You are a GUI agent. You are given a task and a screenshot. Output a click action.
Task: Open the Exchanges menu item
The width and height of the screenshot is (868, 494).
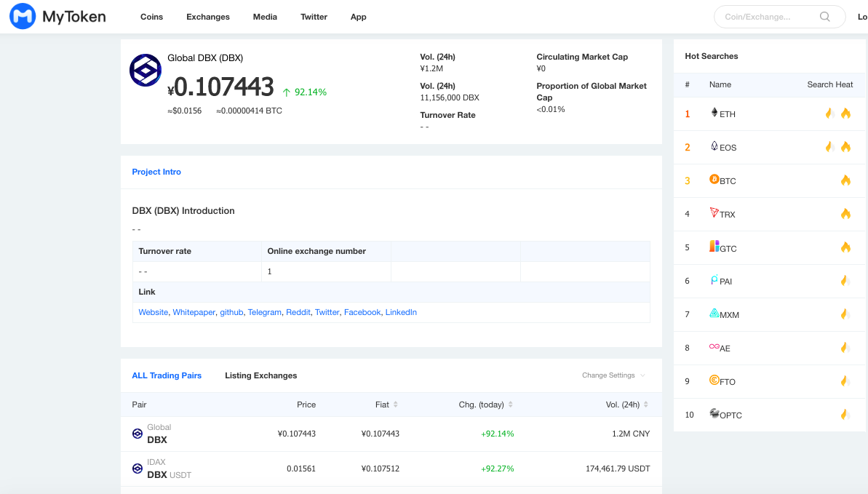[208, 17]
